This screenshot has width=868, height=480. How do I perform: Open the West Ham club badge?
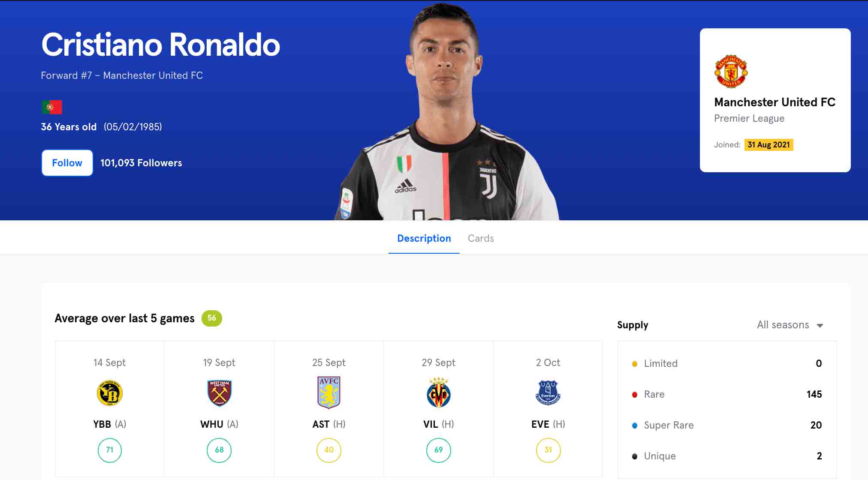(219, 393)
